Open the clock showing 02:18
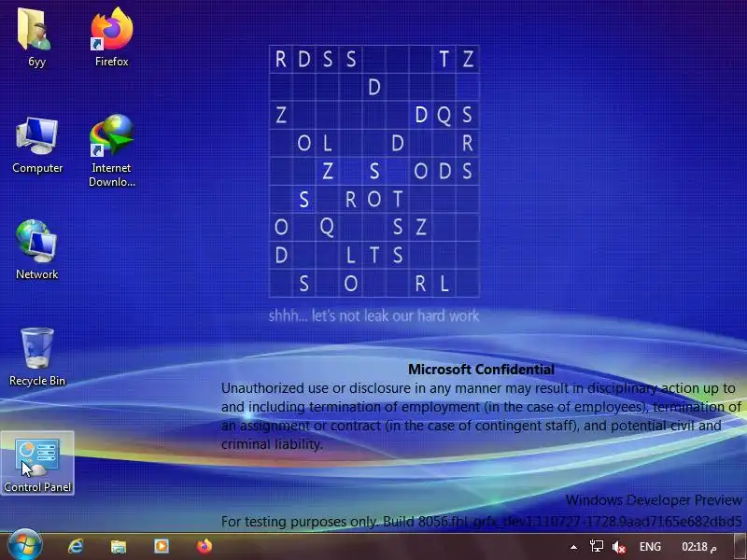 pyautogui.click(x=698, y=547)
